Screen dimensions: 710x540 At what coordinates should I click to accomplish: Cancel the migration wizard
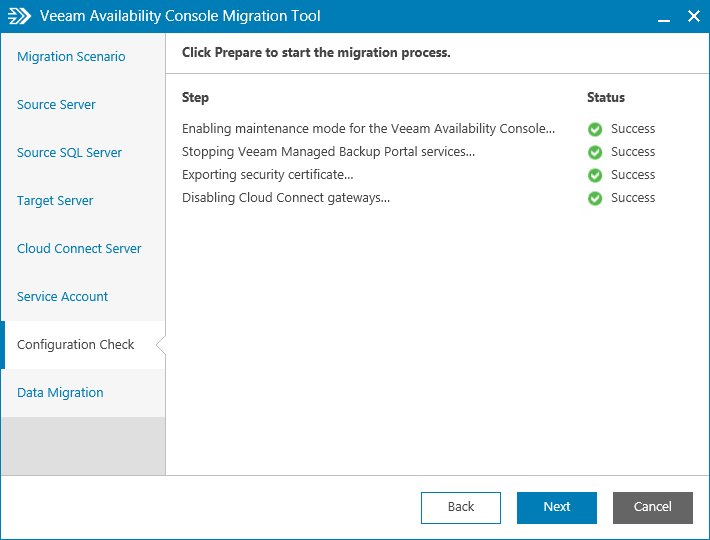click(x=653, y=507)
